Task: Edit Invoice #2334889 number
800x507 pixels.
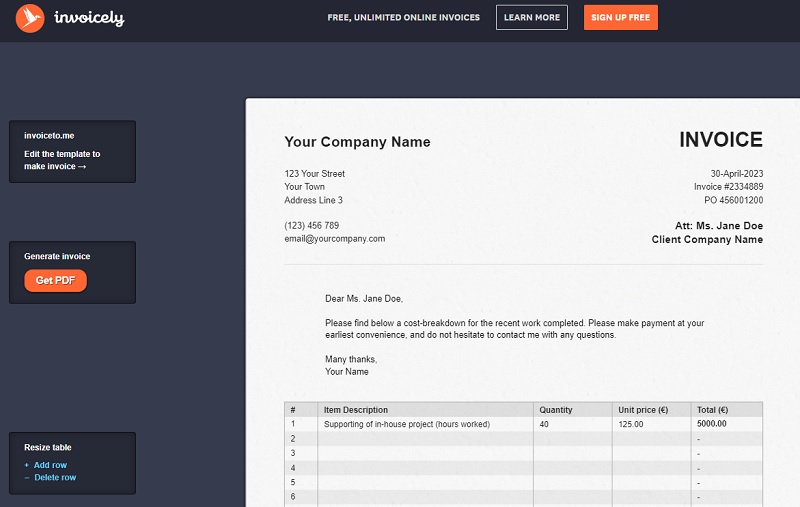Action: pos(728,187)
